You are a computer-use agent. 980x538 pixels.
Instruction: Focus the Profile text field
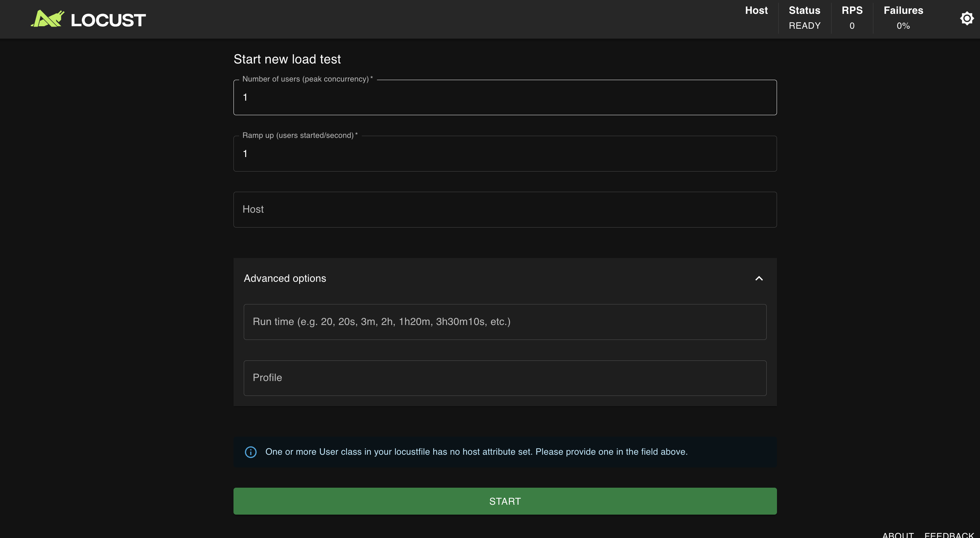(x=505, y=378)
